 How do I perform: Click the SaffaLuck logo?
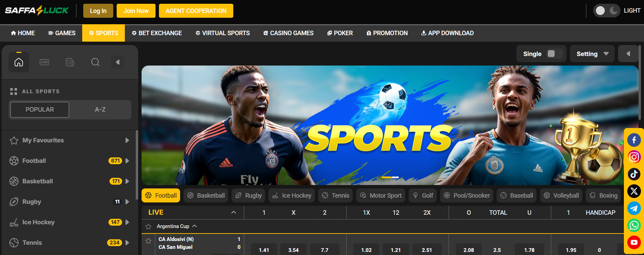pos(37,11)
